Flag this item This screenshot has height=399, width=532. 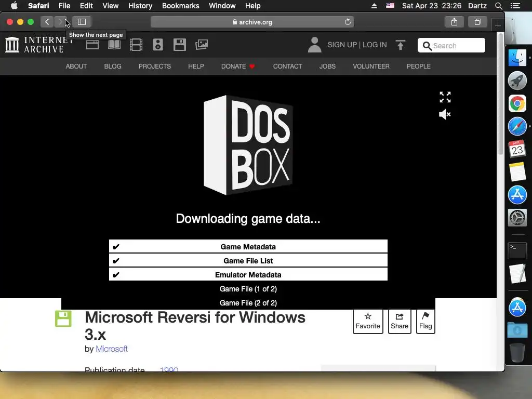425,321
